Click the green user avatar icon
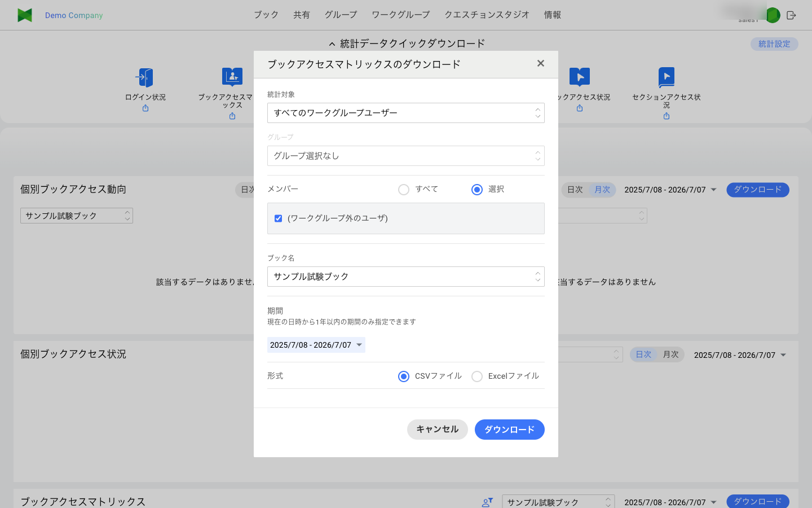The image size is (812, 508). click(773, 15)
